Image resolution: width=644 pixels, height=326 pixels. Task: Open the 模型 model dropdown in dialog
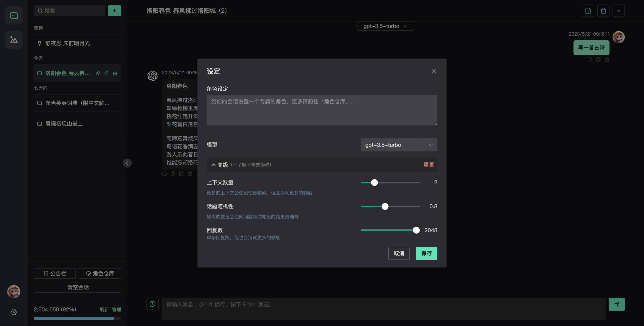pos(399,145)
